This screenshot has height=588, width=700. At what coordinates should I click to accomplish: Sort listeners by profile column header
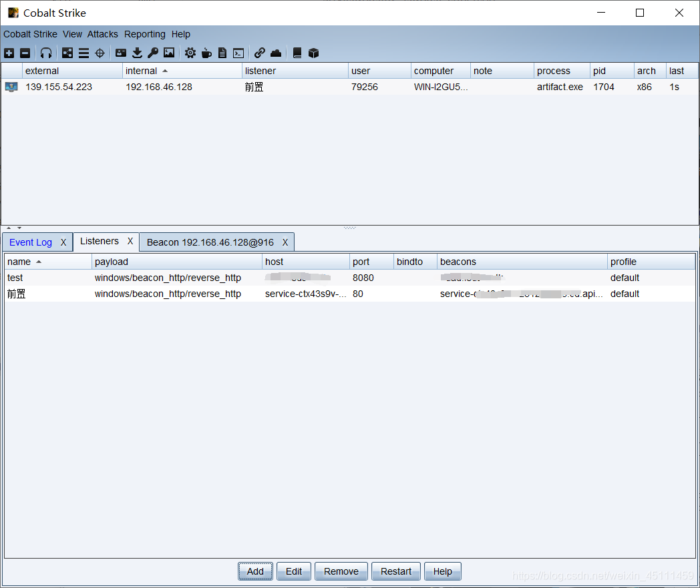(x=651, y=262)
